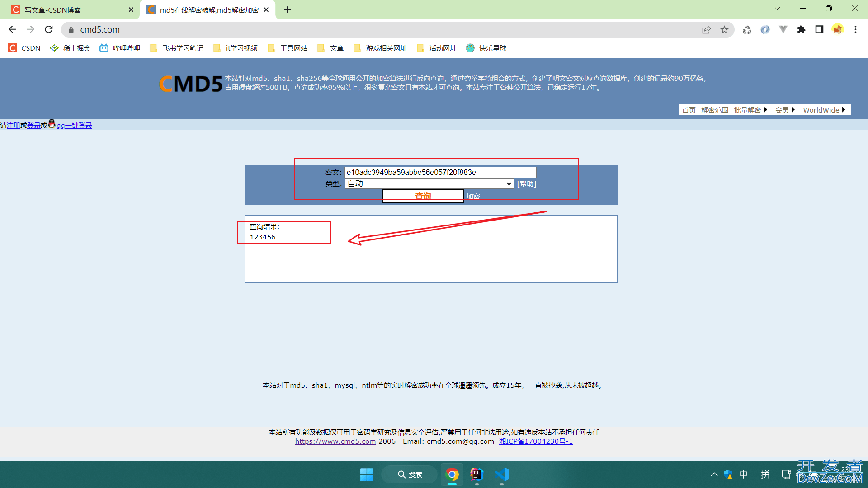The height and width of the screenshot is (488, 868).
Task: Open 工具网站 bookmark folder
Action: (288, 48)
